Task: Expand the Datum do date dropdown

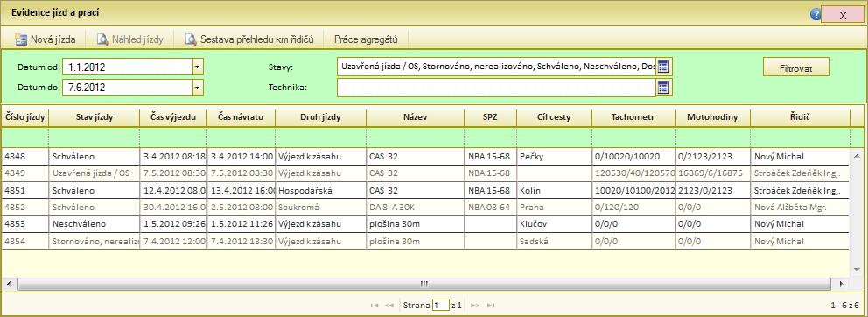Action: click(198, 88)
